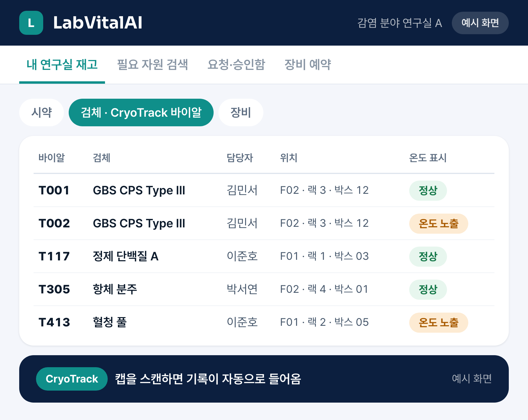This screenshot has height=420, width=528.
Task: Click the CryoTrack pill in bottom banner
Action: click(72, 379)
